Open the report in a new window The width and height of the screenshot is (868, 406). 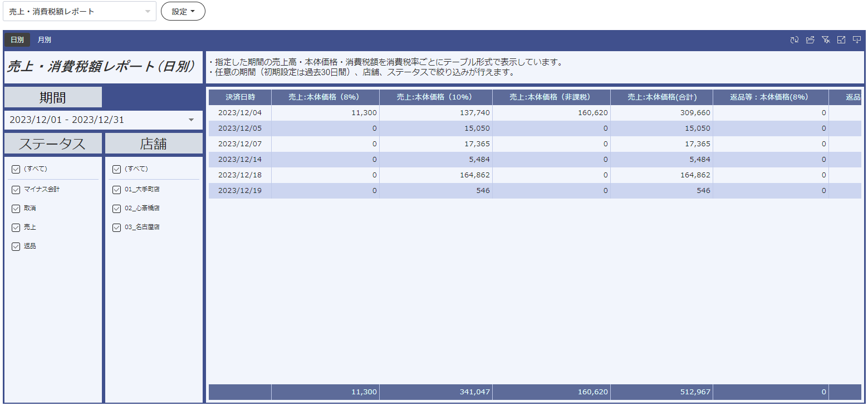(x=810, y=39)
